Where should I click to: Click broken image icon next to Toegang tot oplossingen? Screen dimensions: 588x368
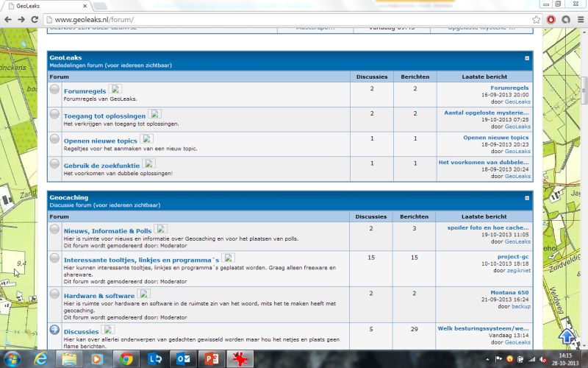coord(154,114)
